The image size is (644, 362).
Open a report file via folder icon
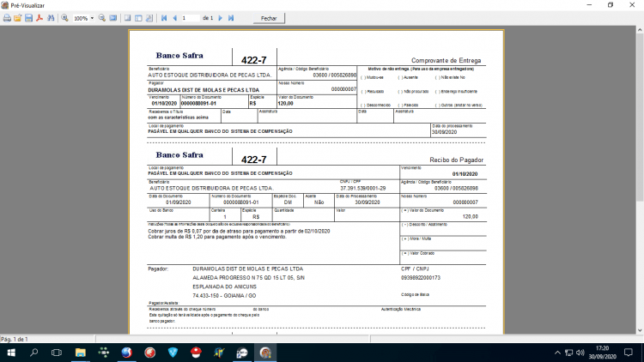point(18,18)
